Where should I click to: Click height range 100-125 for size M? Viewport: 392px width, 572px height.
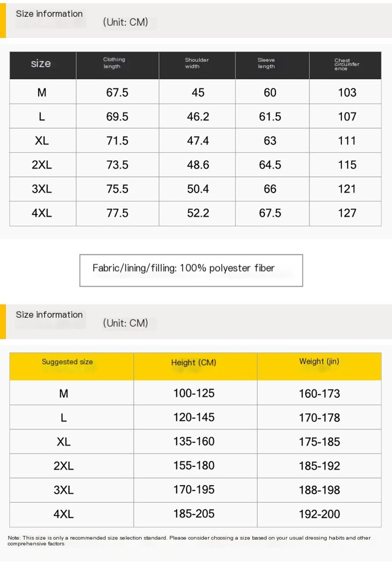pyautogui.click(x=194, y=393)
